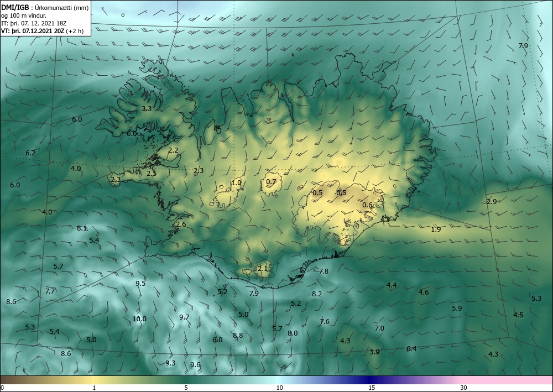Click the 1.0 value on the glacier
The image size is (553, 392).
[236, 182]
